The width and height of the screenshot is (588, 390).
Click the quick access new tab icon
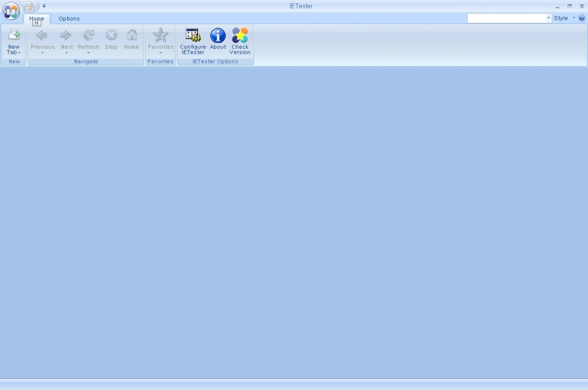pyautogui.click(x=30, y=6)
